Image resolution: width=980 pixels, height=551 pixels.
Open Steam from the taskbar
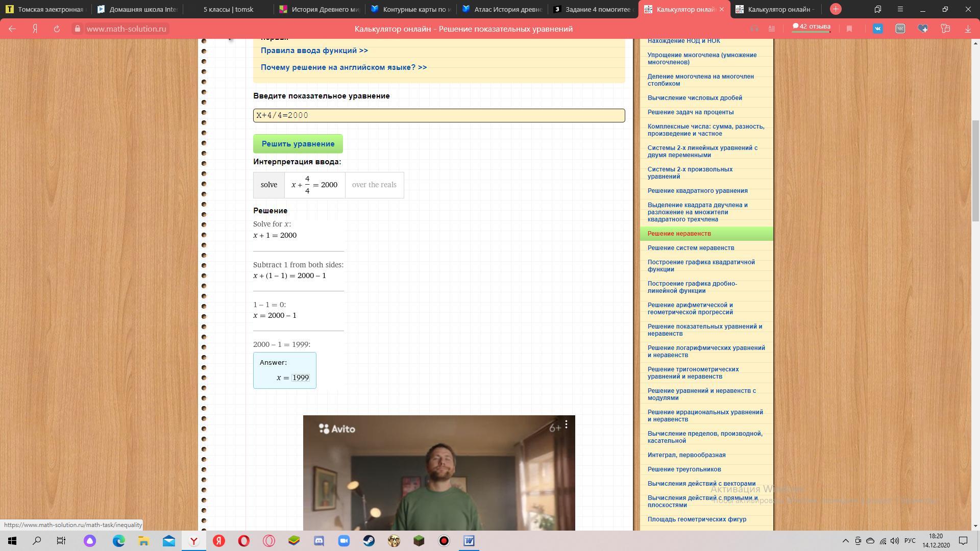click(x=369, y=541)
